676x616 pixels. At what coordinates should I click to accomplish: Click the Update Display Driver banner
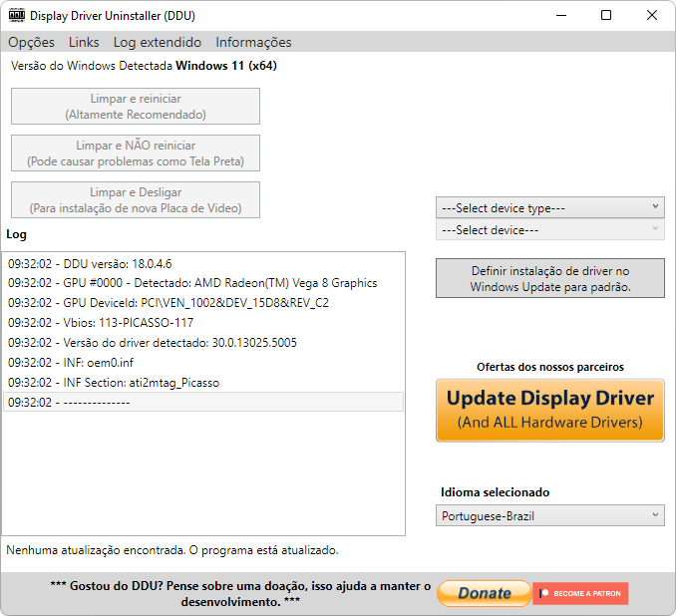pyautogui.click(x=550, y=411)
